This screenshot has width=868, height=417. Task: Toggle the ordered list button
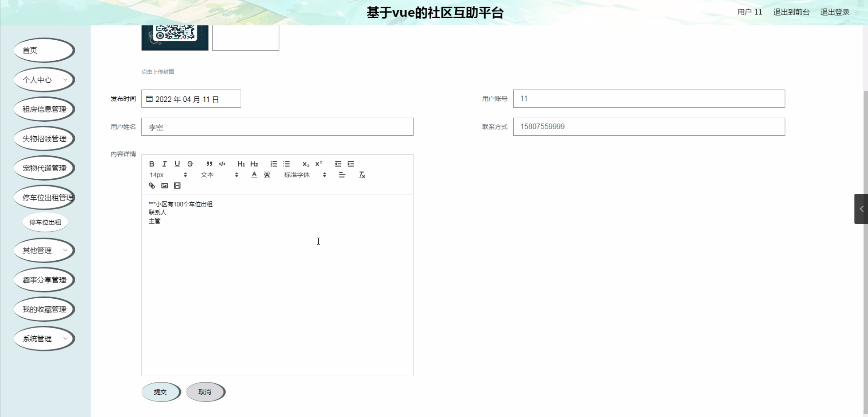click(x=273, y=164)
